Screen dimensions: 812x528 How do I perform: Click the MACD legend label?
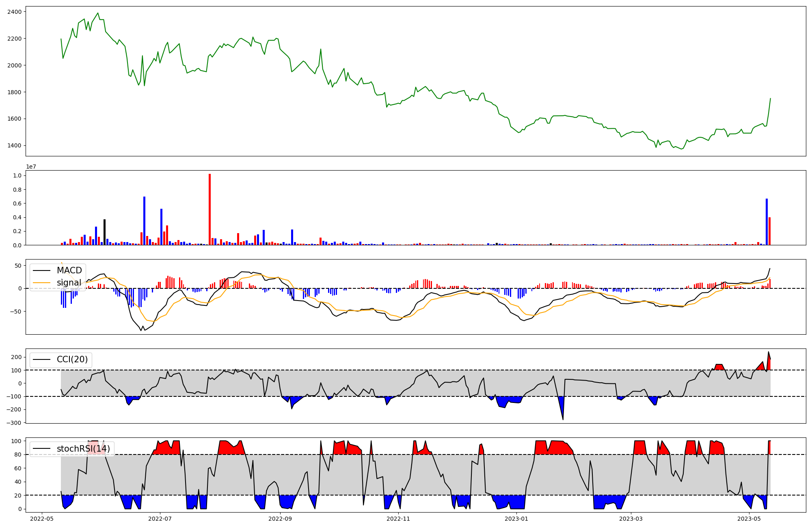[x=69, y=270]
